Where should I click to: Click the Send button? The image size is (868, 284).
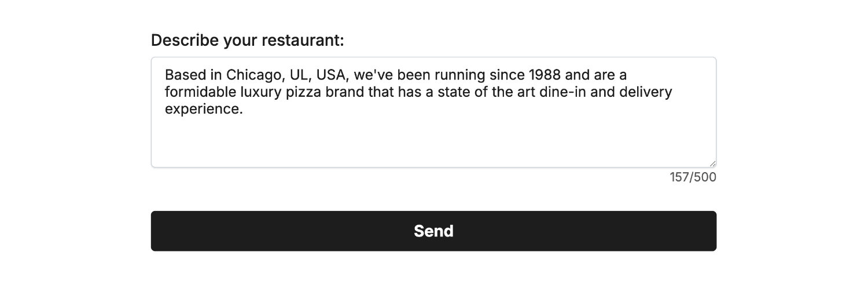click(x=433, y=231)
